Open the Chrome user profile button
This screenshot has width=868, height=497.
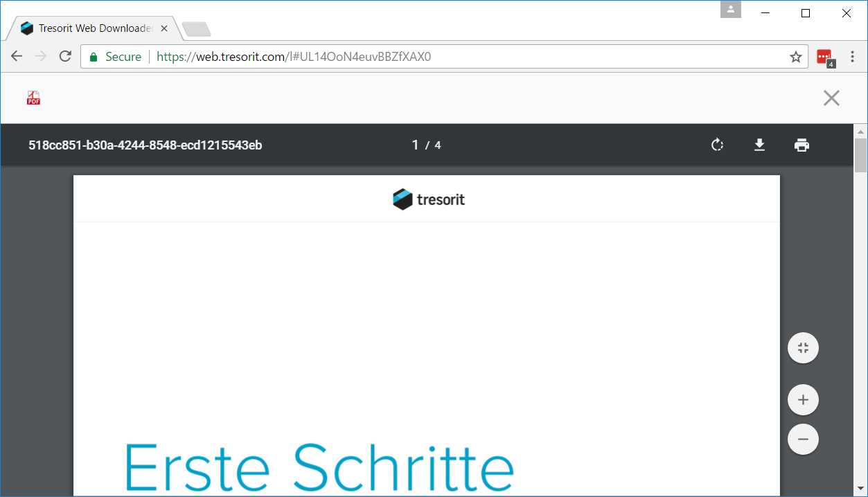coord(731,10)
